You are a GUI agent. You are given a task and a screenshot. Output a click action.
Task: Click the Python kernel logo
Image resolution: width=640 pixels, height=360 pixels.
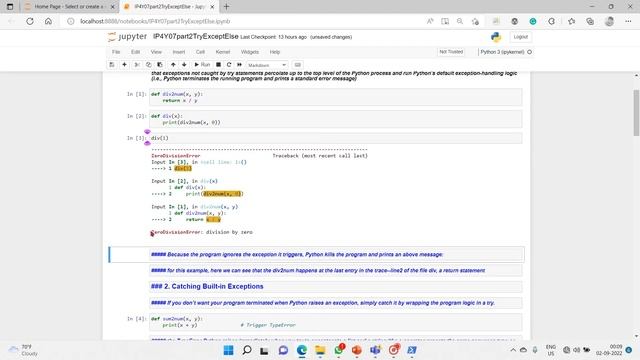(x=496, y=37)
